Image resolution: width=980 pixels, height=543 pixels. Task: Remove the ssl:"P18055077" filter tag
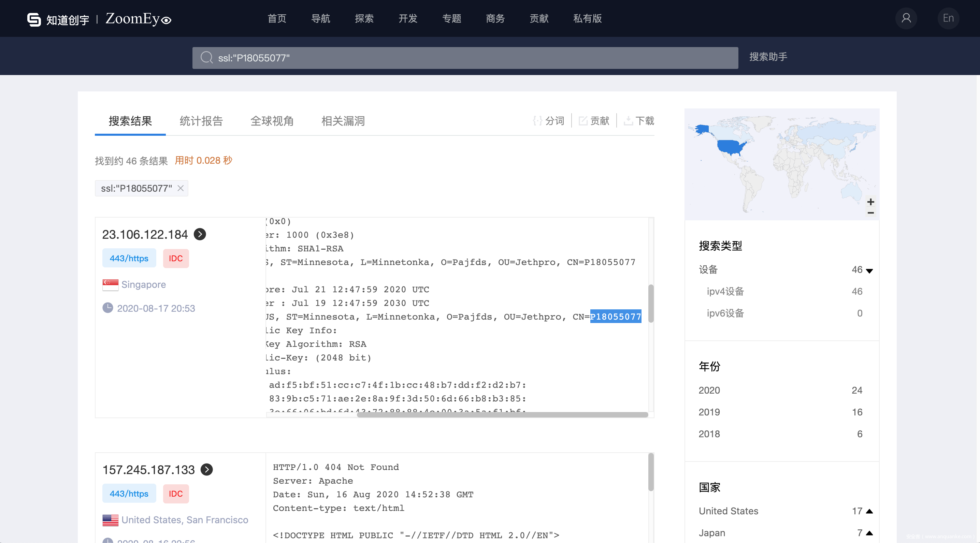(x=181, y=188)
